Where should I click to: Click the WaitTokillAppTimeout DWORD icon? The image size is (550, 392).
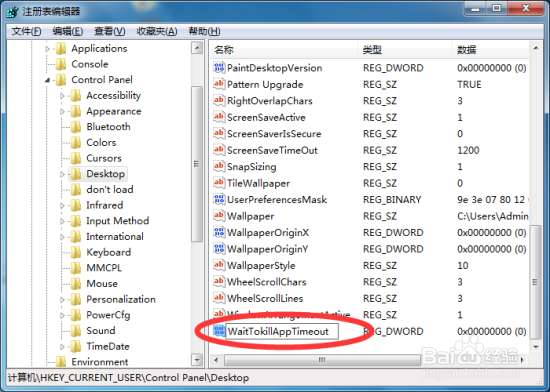(x=219, y=331)
